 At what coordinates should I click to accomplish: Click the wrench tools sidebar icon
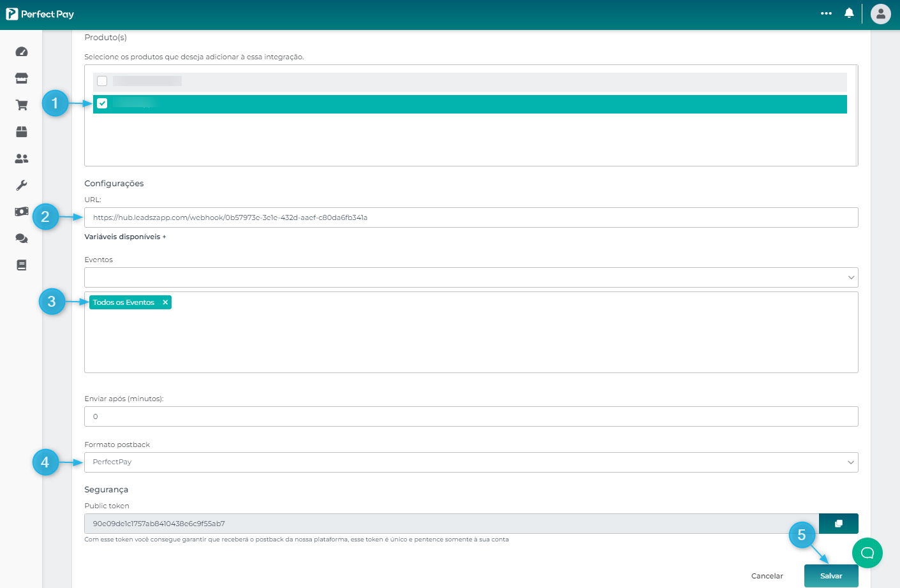coord(22,186)
